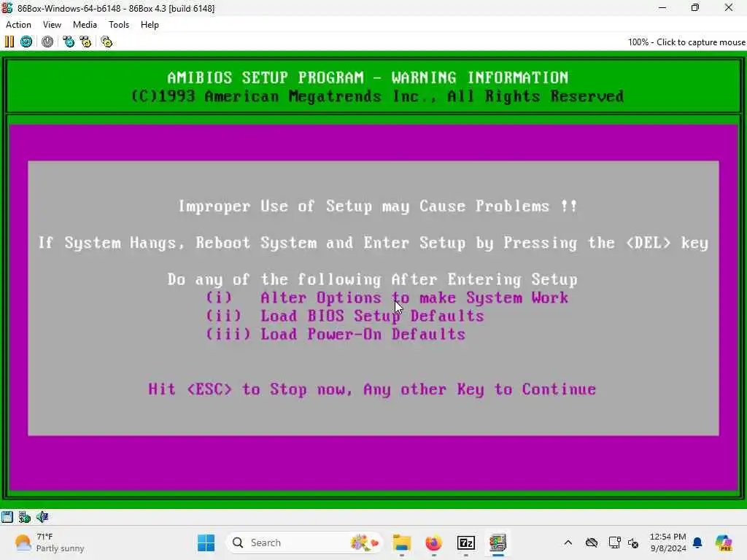Click the emulated BIOS warning screen
This screenshot has height=560, width=747.
tap(373, 279)
